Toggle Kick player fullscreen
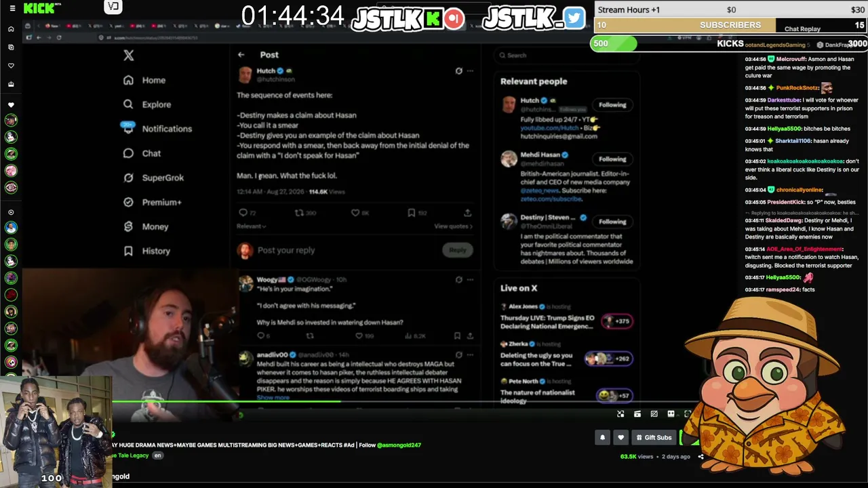This screenshot has width=868, height=488. (688, 414)
